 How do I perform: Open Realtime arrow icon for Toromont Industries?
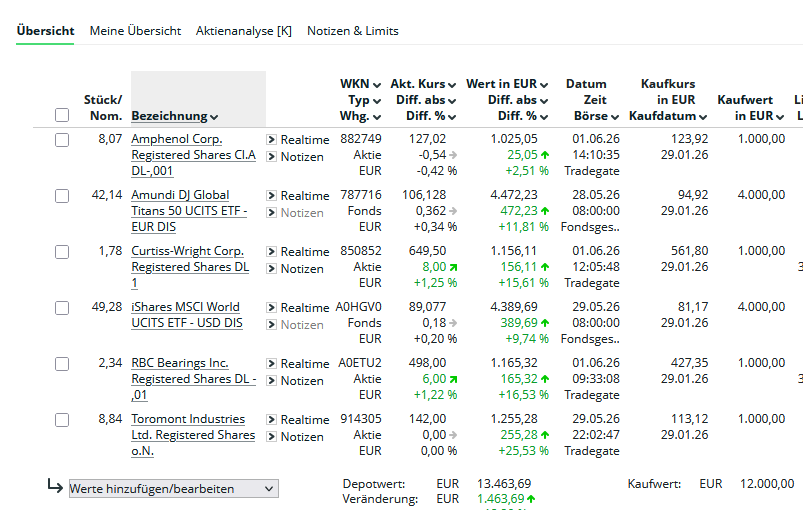(x=271, y=419)
